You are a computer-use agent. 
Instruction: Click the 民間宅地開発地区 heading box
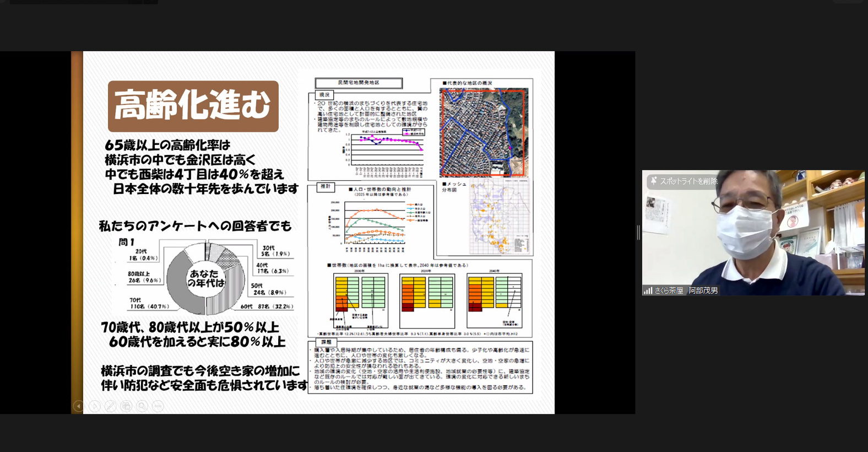(359, 83)
